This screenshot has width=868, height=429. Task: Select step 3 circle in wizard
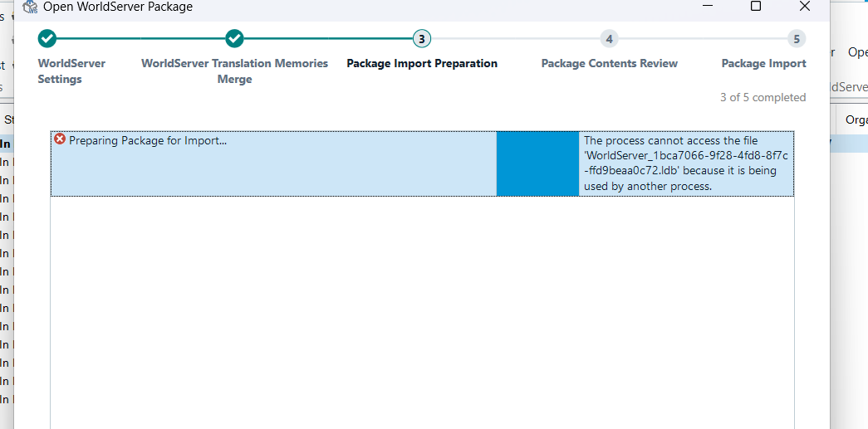(x=422, y=39)
